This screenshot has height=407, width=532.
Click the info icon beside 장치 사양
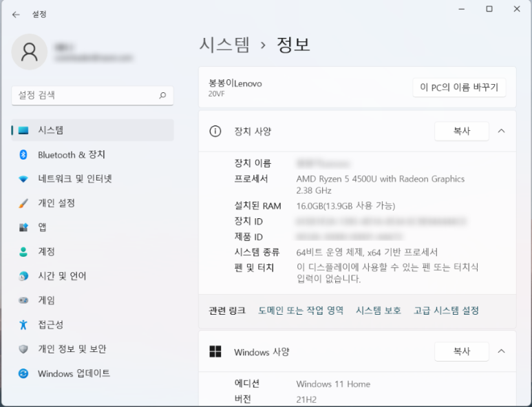coord(215,131)
